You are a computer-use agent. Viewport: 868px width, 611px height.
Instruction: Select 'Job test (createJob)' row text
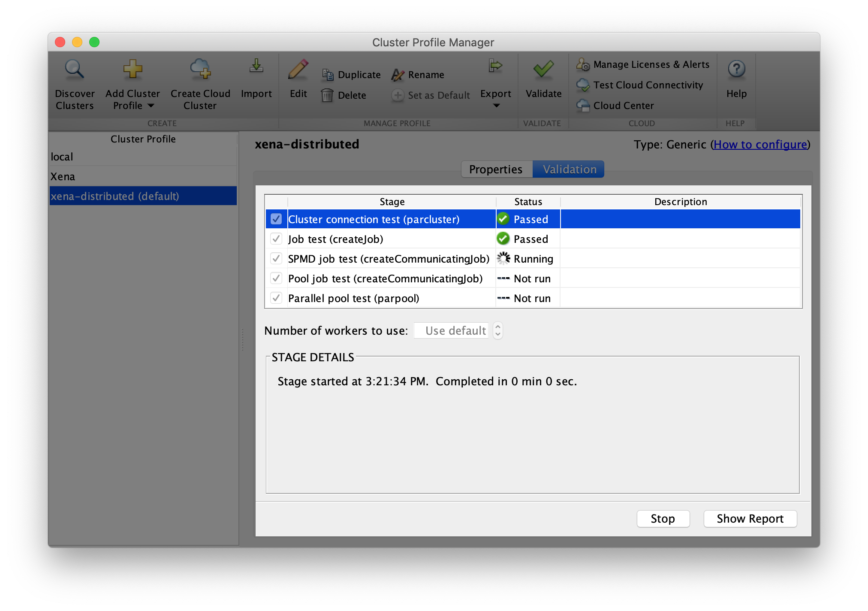(335, 239)
